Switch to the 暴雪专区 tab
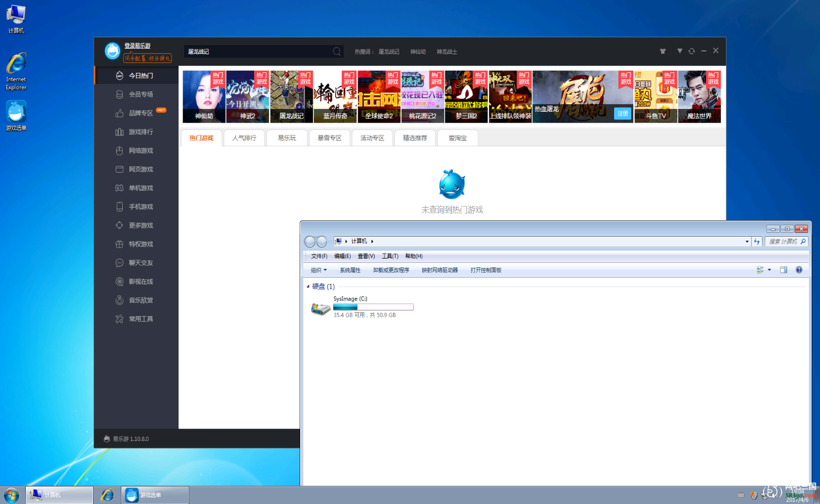This screenshot has width=820, height=504. (x=330, y=138)
